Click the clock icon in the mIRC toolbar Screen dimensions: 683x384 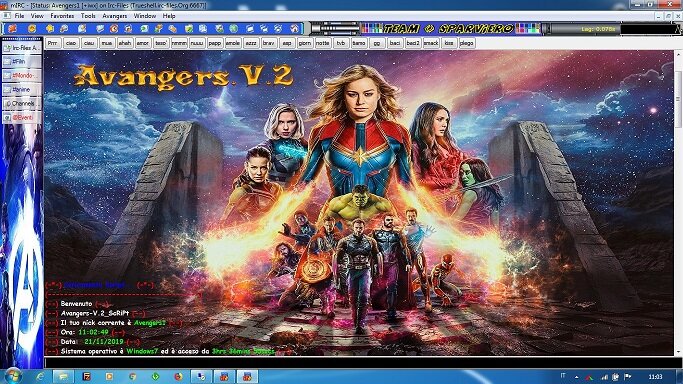(x=114, y=29)
